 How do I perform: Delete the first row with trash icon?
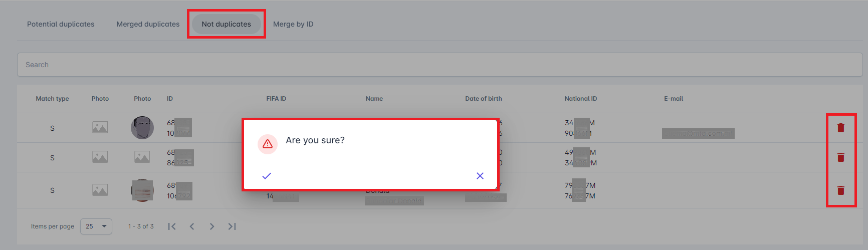pos(840,128)
